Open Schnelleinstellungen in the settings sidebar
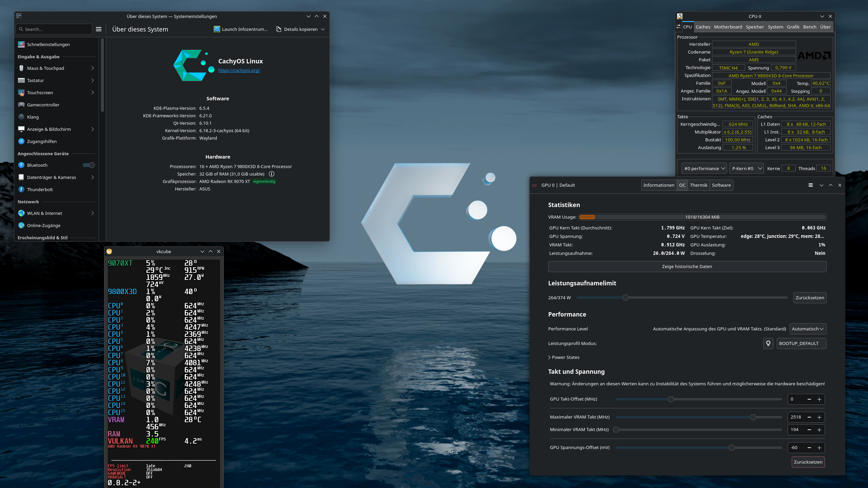This screenshot has height=488, width=868. 57,44
